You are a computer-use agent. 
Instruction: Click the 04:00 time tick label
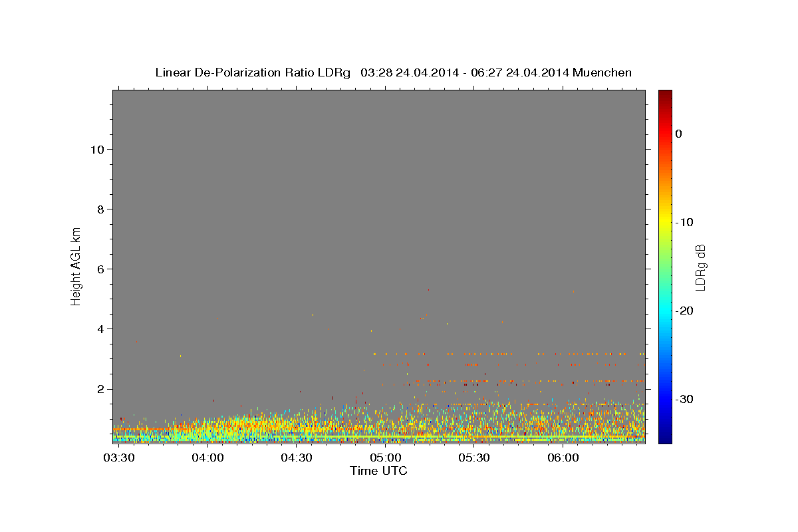click(x=207, y=458)
